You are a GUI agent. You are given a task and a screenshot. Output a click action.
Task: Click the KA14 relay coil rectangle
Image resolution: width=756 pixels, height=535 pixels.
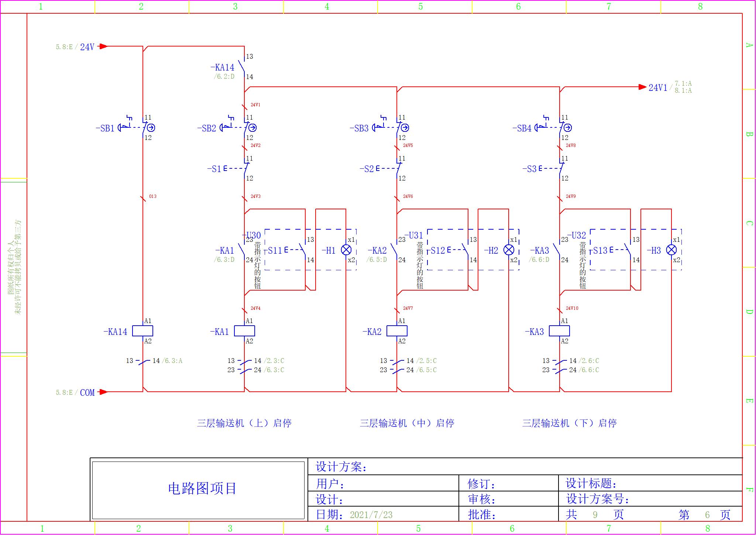coord(142,331)
